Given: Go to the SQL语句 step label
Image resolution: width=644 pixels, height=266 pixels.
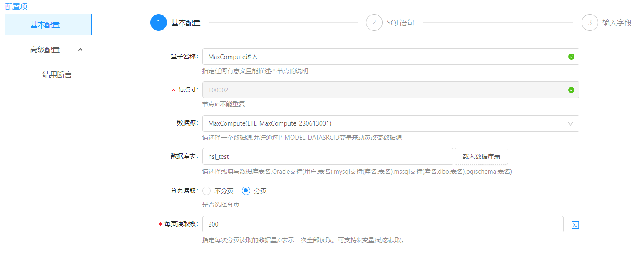Looking at the screenshot, I should (x=400, y=23).
